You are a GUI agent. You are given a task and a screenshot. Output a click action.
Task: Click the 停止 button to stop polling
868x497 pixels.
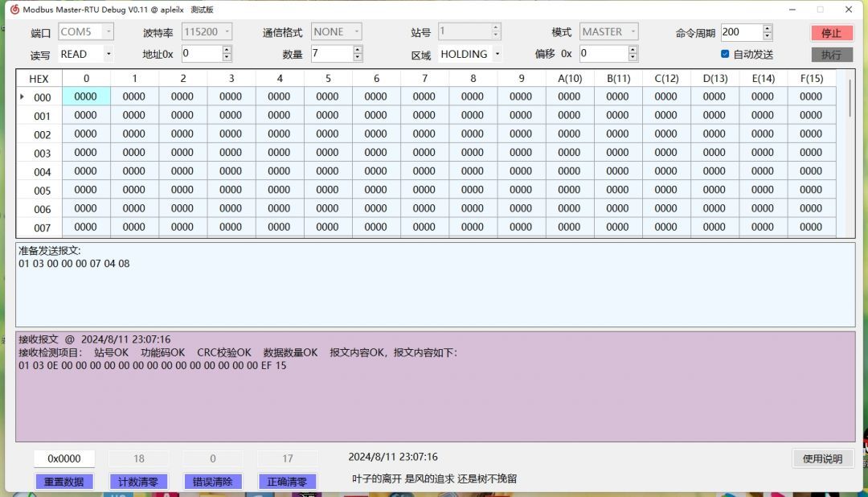pos(831,33)
